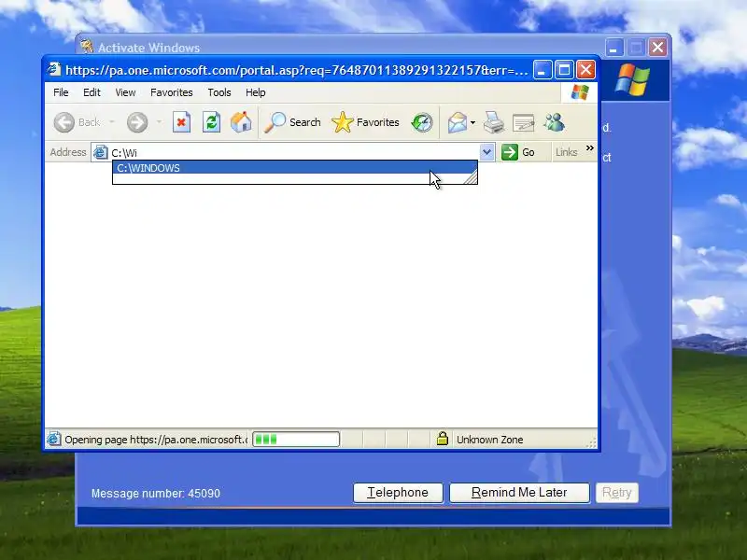Image resolution: width=747 pixels, height=560 pixels.
Task: Open the History clock icon
Action: click(422, 122)
